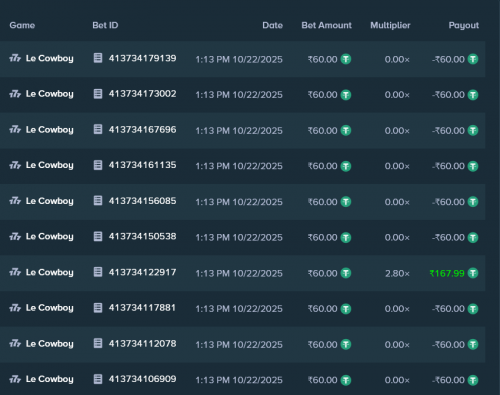Open Le Cowboy game link for bet 413734117881
The width and height of the screenshot is (500, 395).
pyautogui.click(x=50, y=308)
